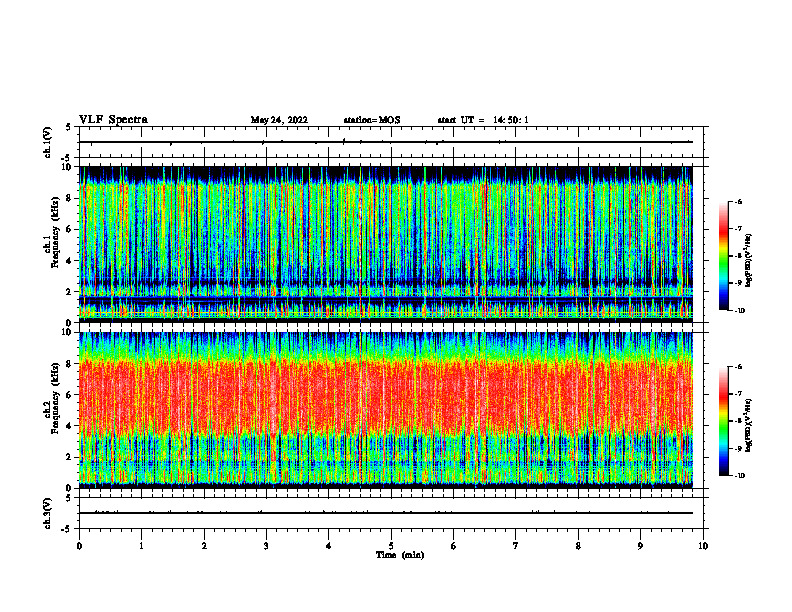Click the "2" tick on ch.1 frequency axis
The width and height of the screenshot is (792, 612).
coord(71,291)
